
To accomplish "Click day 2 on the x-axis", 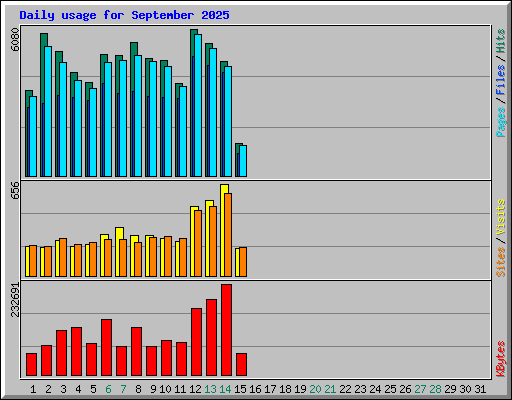I will pyautogui.click(x=48, y=389).
